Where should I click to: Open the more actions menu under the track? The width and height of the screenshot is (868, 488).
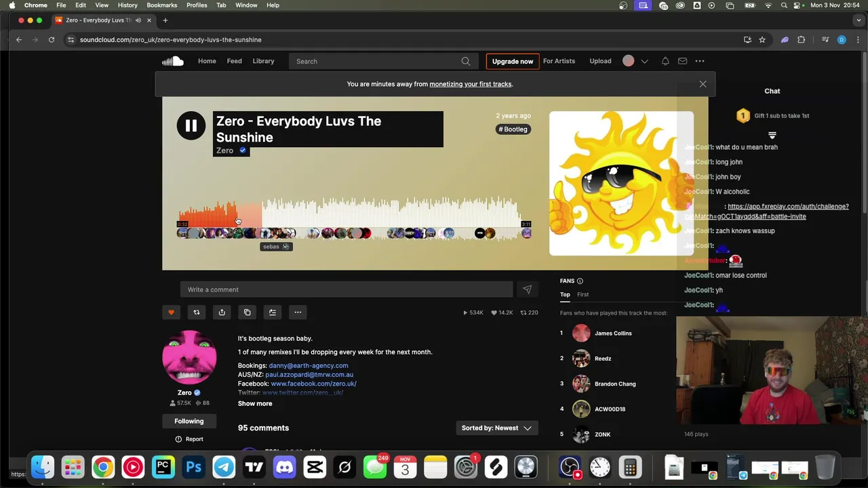(x=298, y=312)
